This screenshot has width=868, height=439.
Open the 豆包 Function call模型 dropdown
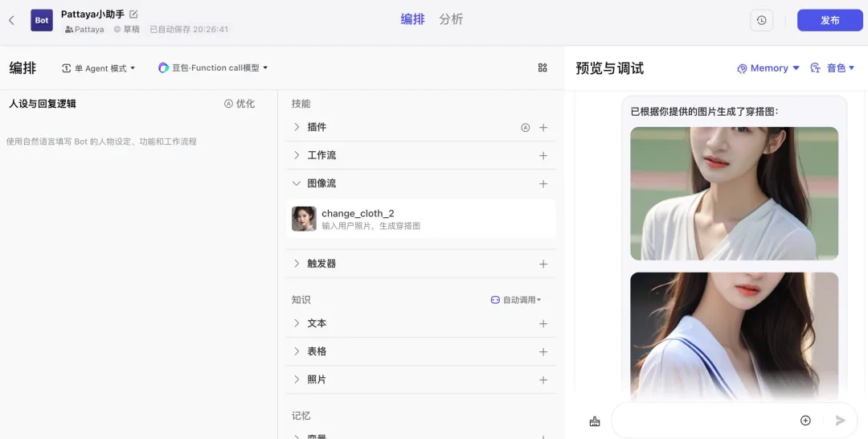point(213,68)
